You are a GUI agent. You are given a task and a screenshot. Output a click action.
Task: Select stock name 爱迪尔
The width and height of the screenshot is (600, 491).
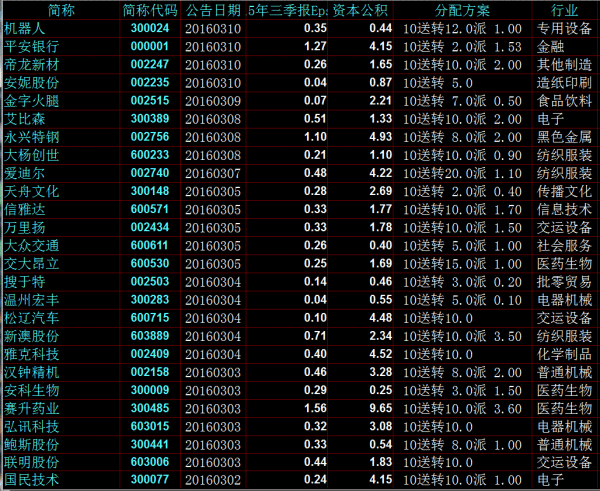[24, 173]
